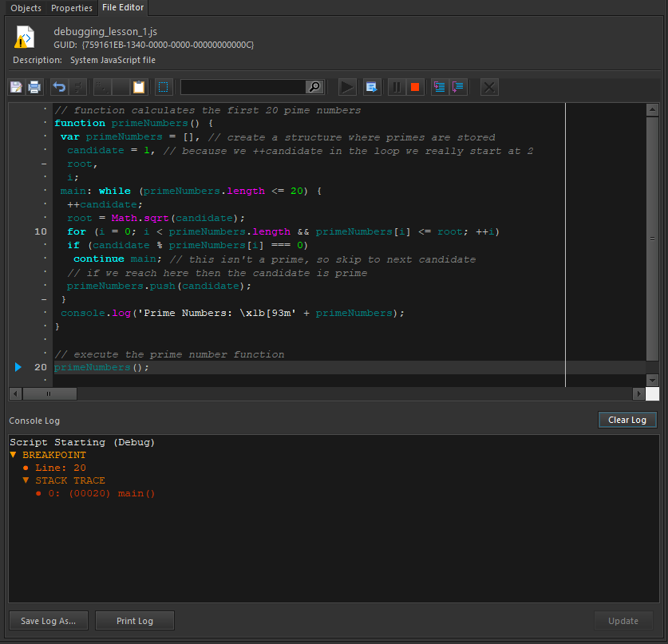The image size is (668, 644).
Task: Click the 'Line: 20' log entry
Action: point(60,468)
